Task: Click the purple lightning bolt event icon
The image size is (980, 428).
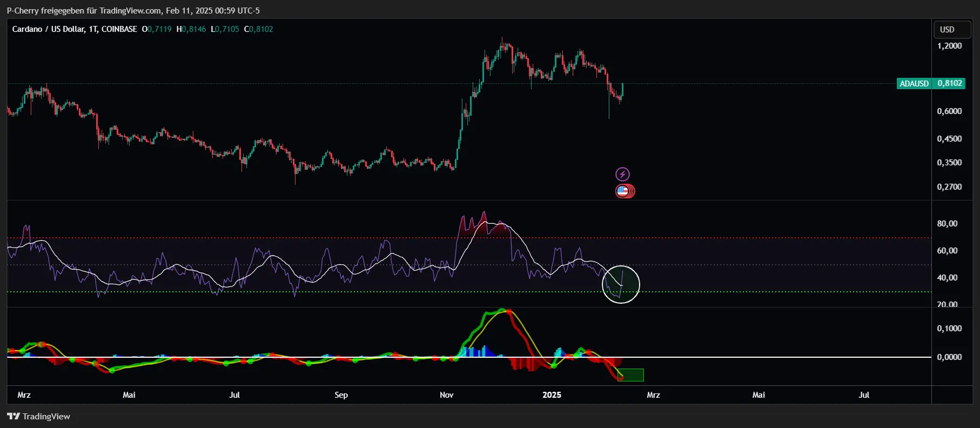Action: [622, 174]
